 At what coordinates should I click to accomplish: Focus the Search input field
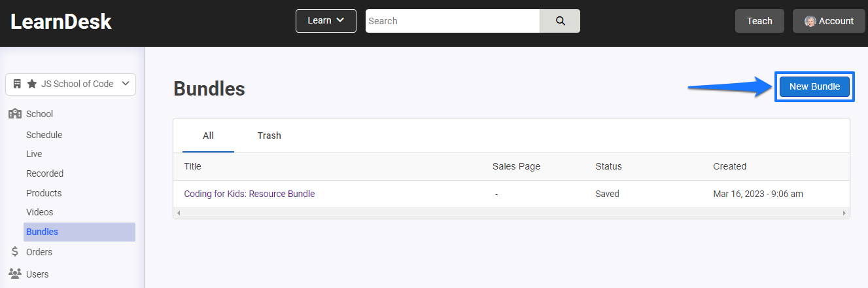click(x=453, y=21)
